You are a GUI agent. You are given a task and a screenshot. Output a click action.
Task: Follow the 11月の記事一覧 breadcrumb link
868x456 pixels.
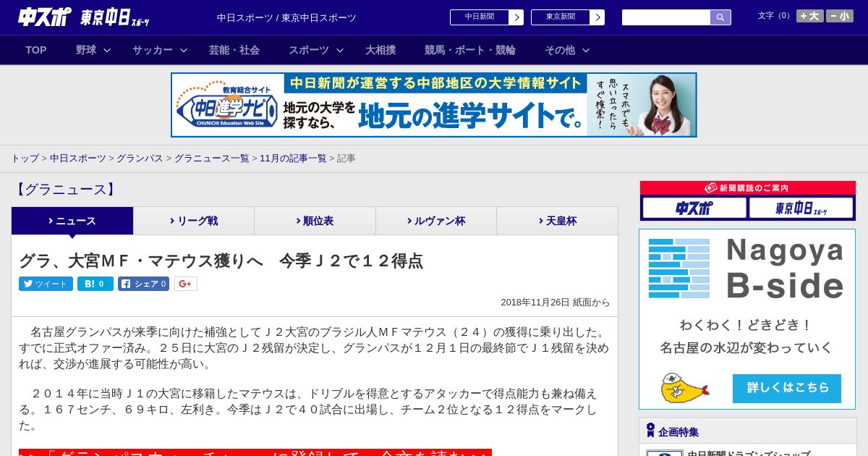(x=293, y=159)
